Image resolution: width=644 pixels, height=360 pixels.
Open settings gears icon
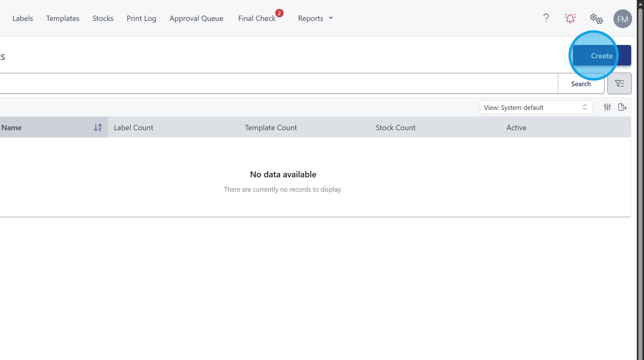596,19
